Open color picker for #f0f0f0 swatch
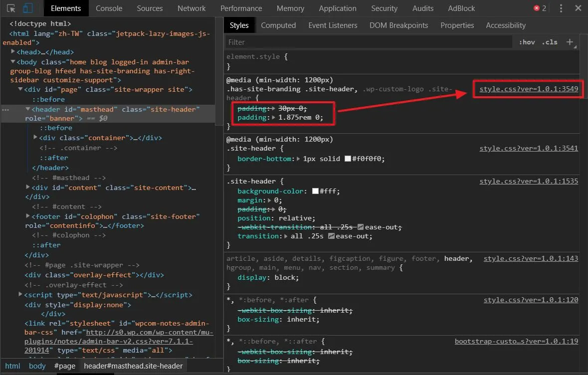The image size is (588, 375). tap(348, 159)
